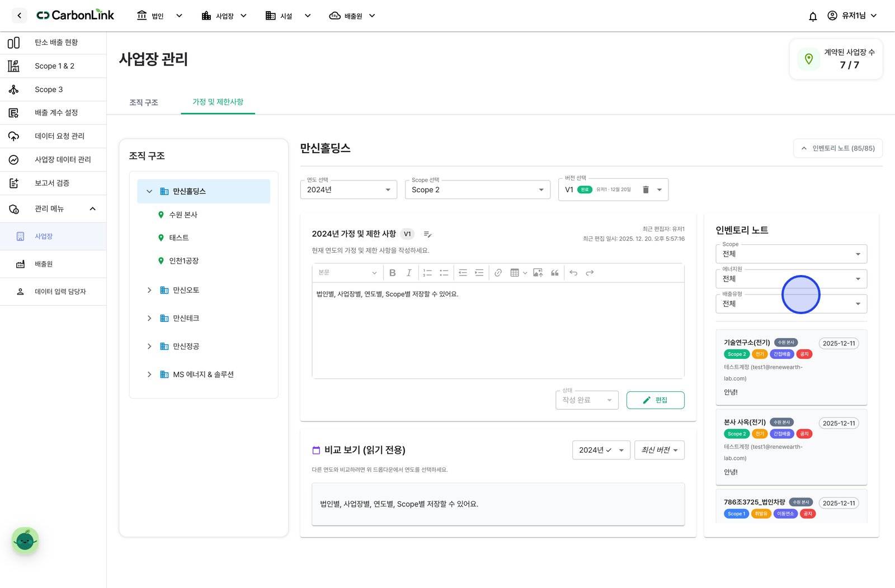This screenshot has width=895, height=588.
Task: Switch to the 조직 구조 tab
Action: coord(144,102)
